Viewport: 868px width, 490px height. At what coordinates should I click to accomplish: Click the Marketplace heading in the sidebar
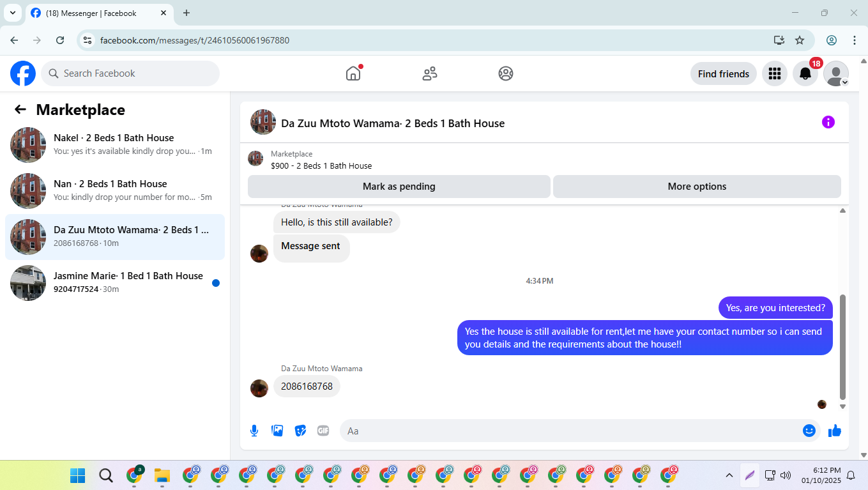point(80,109)
